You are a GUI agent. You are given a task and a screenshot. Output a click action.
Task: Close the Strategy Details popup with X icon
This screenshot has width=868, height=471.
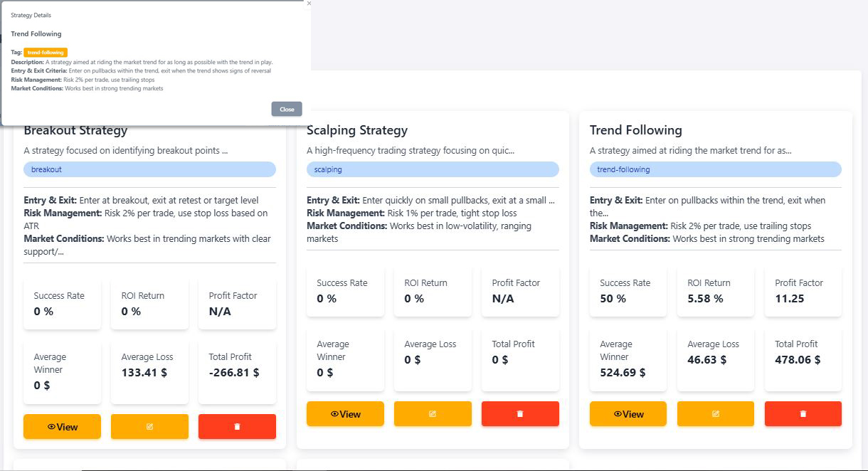click(x=309, y=4)
